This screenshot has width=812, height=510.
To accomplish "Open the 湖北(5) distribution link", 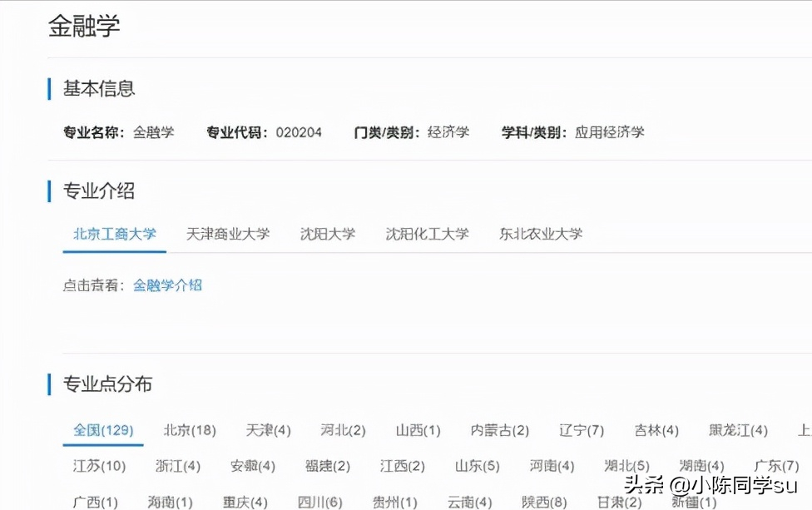I will (x=626, y=466).
